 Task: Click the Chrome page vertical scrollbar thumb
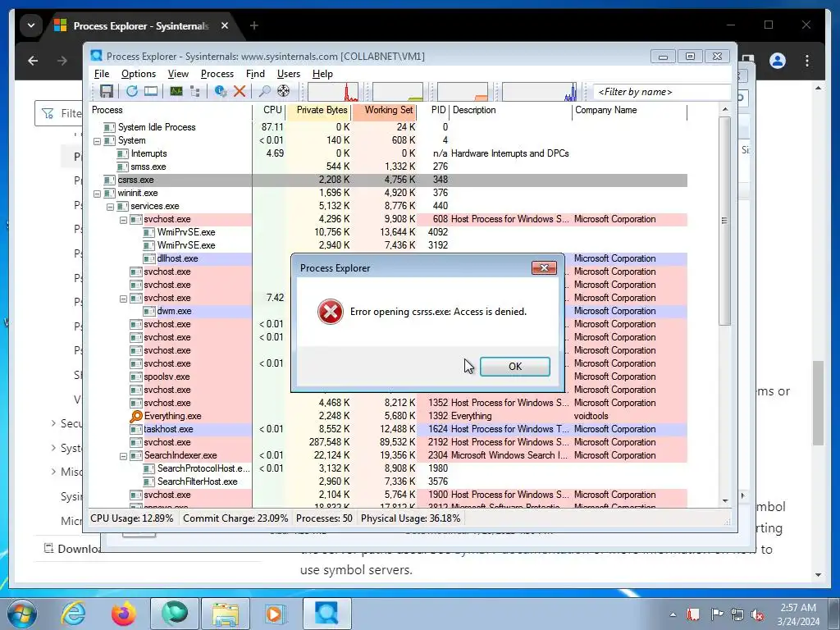pos(818,403)
